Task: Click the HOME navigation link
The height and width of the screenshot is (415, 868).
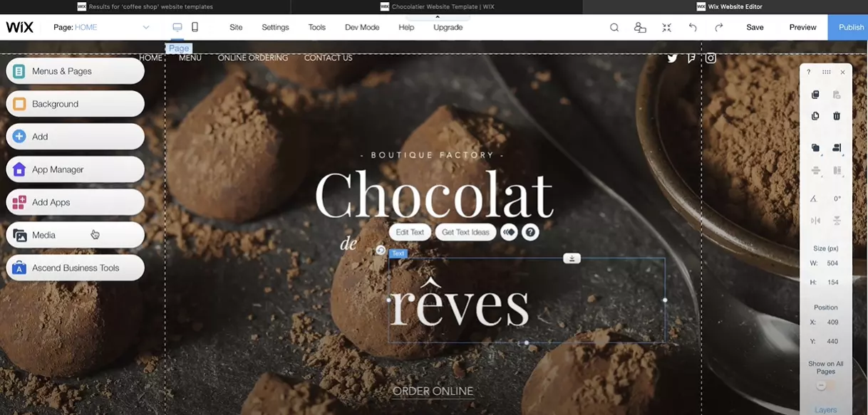Action: (x=150, y=58)
